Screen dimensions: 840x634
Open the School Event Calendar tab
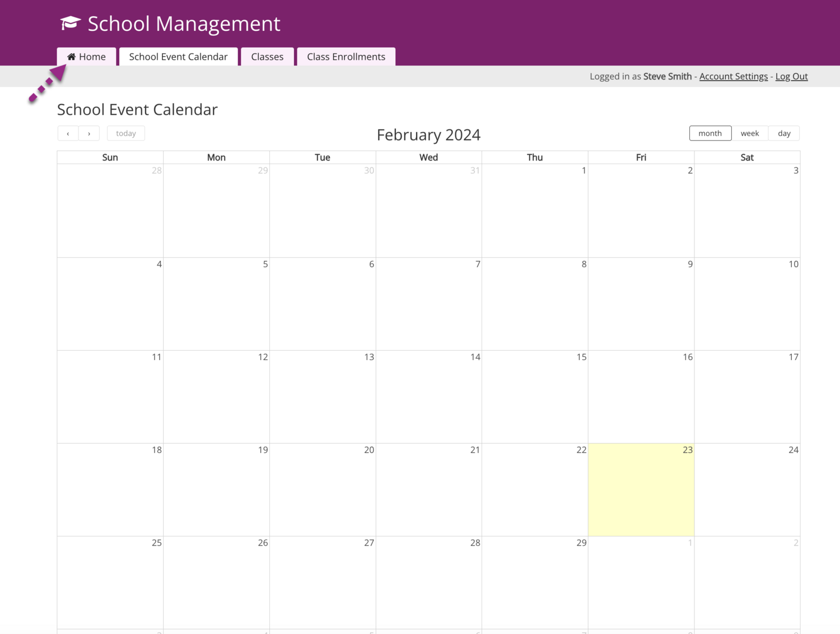[x=178, y=57]
